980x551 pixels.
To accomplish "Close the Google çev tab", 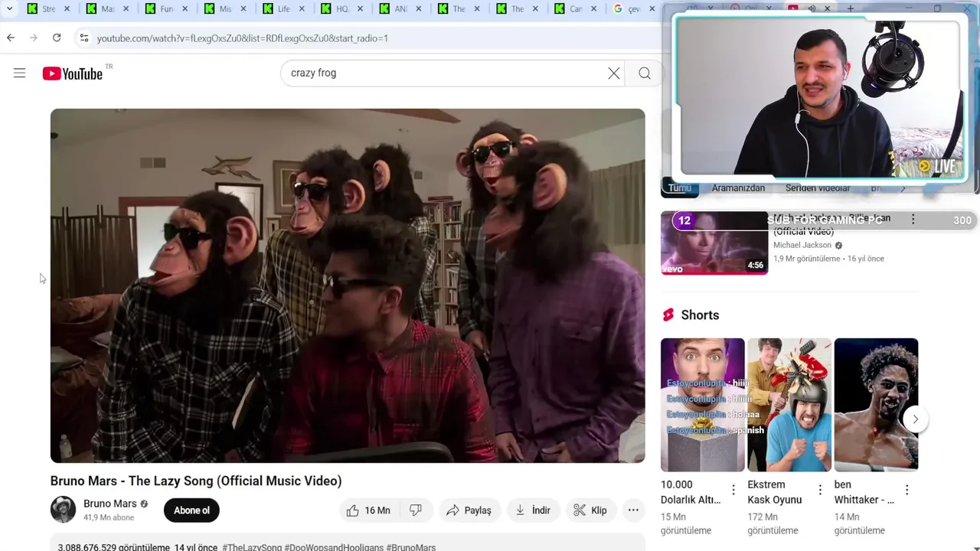I will [x=652, y=9].
